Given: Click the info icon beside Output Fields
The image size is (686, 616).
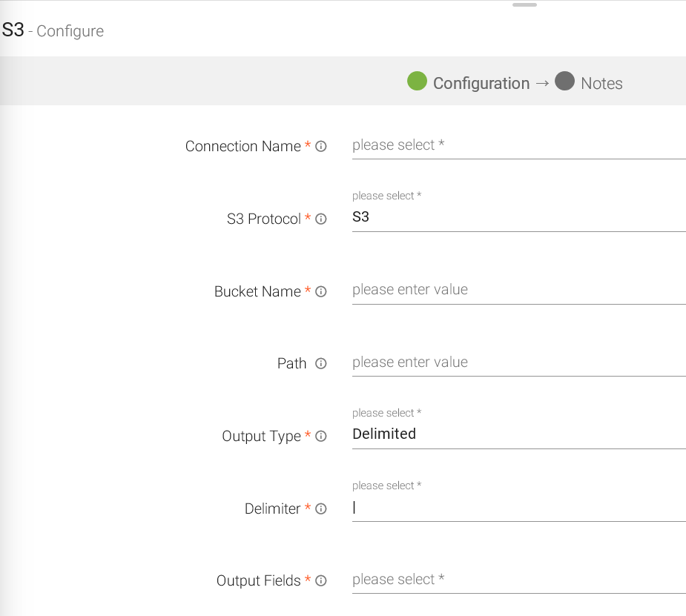Looking at the screenshot, I should (x=321, y=581).
